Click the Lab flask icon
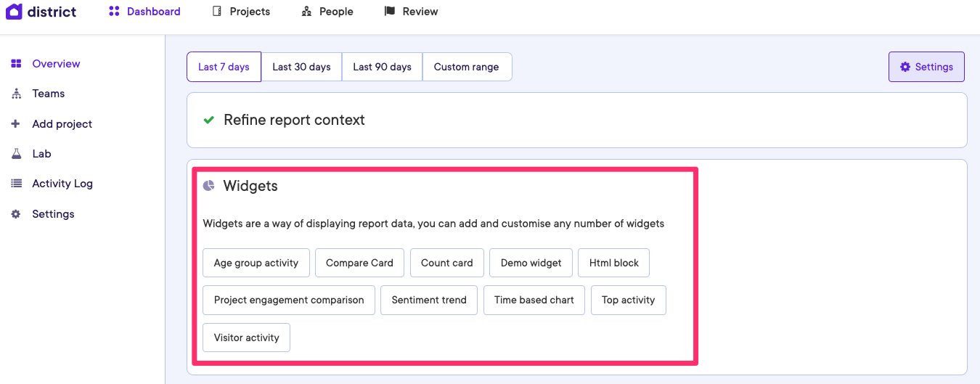The height and width of the screenshot is (384, 980). (x=16, y=154)
